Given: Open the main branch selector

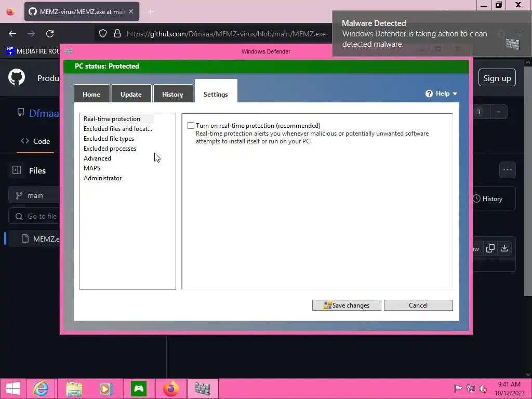Looking at the screenshot, I should [34, 195].
